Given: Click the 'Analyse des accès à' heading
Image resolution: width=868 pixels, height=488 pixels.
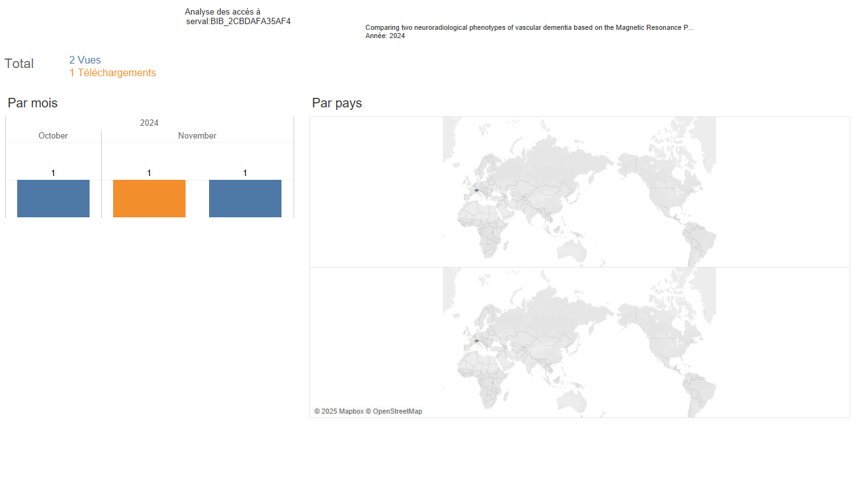Looking at the screenshot, I should pyautogui.click(x=222, y=12).
